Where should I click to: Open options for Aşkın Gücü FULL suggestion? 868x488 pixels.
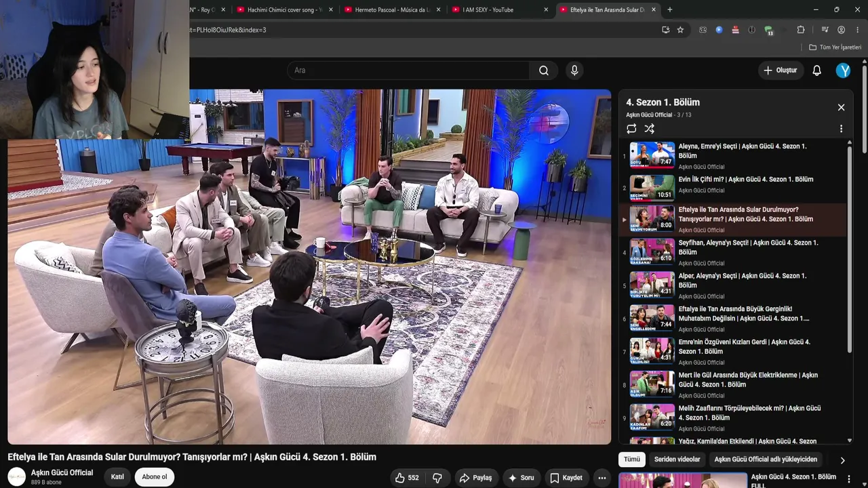pos(849,479)
